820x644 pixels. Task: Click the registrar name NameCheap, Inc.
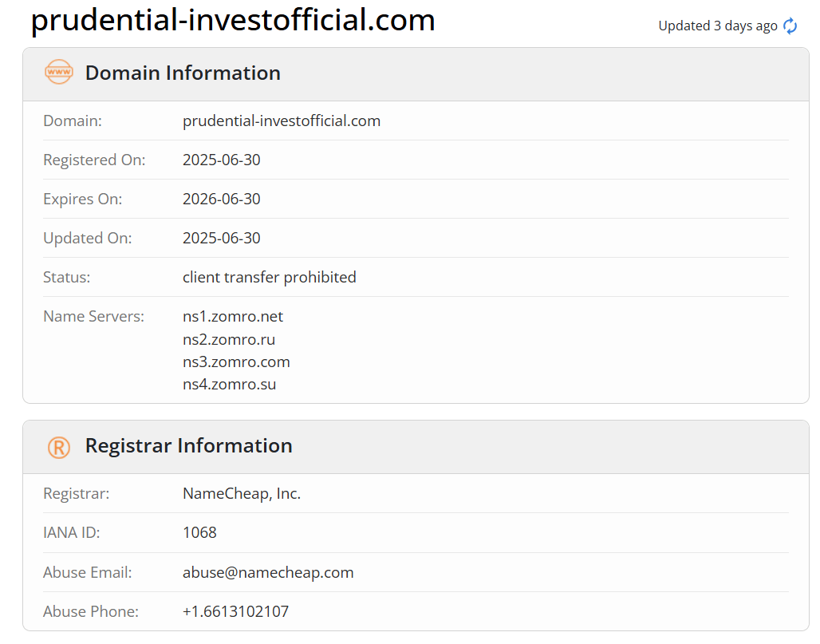click(242, 493)
